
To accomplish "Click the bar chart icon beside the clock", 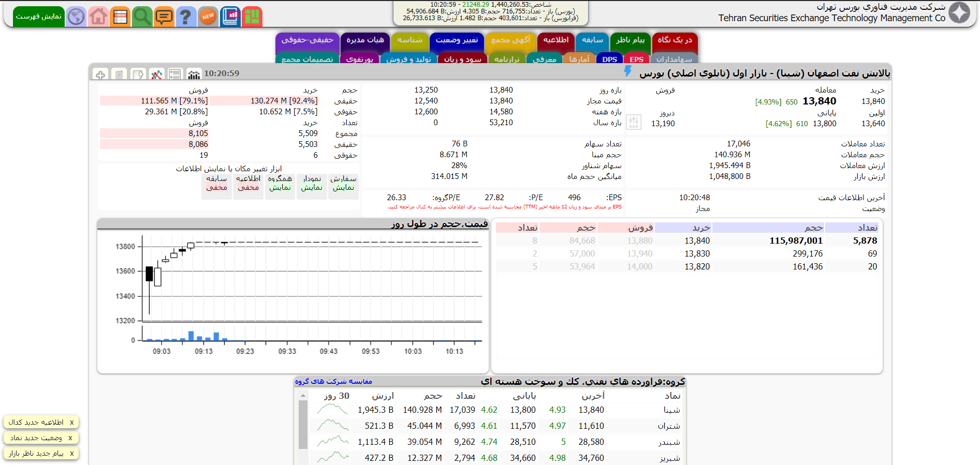I will [x=194, y=74].
